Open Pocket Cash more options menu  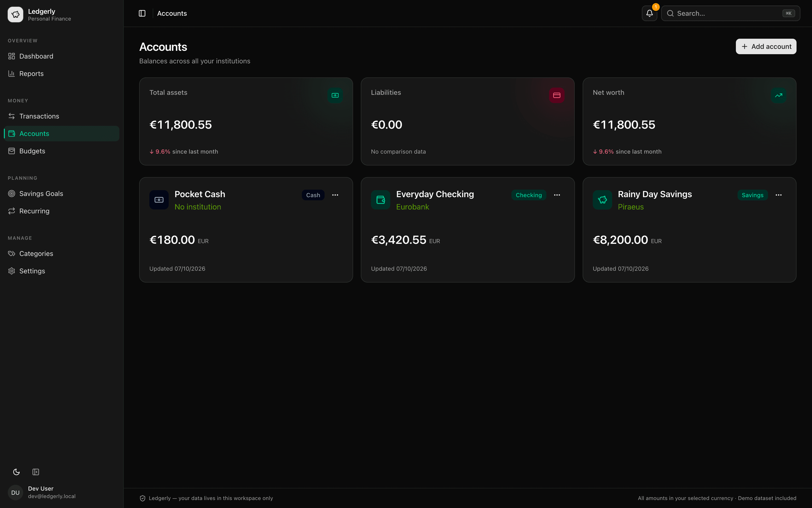(x=335, y=195)
